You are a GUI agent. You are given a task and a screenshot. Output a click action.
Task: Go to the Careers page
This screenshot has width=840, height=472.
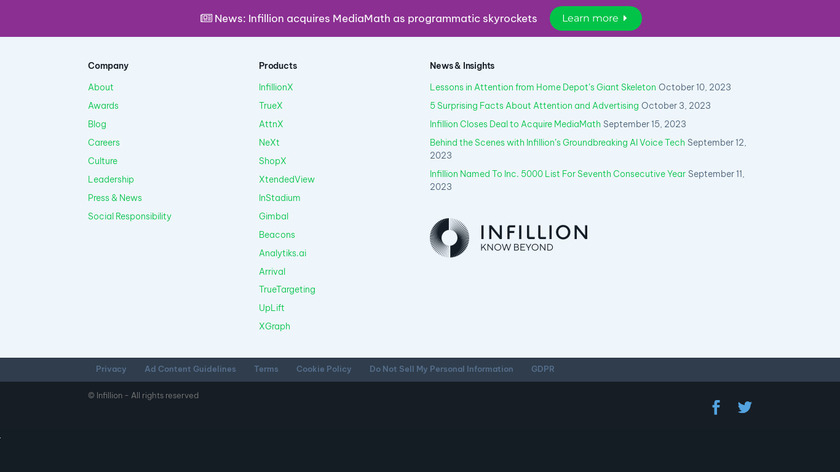tap(104, 142)
